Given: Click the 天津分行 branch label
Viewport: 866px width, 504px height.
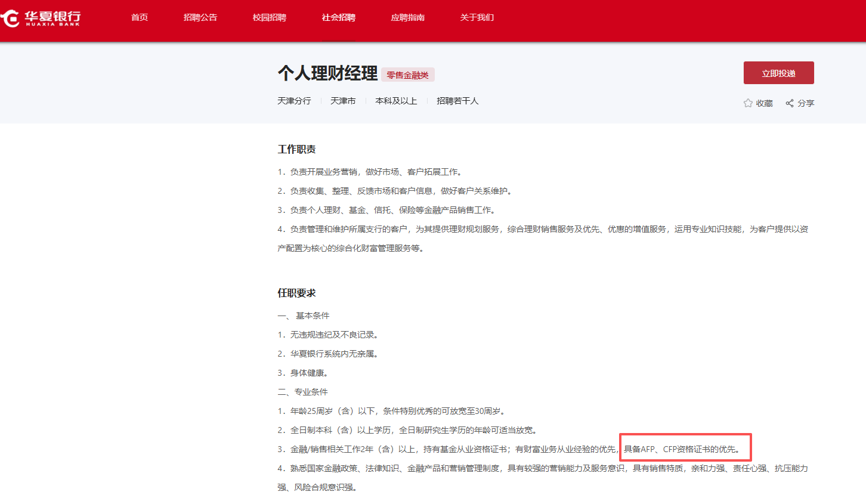Looking at the screenshot, I should [x=294, y=101].
